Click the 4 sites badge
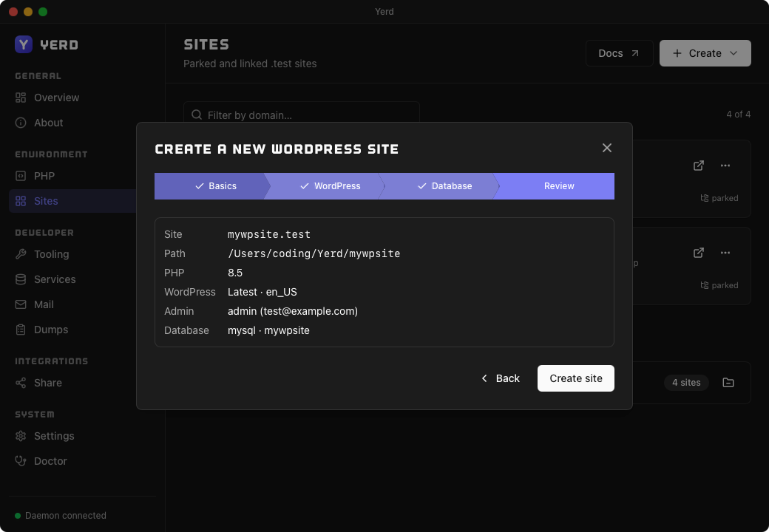769x532 pixels. click(x=686, y=383)
